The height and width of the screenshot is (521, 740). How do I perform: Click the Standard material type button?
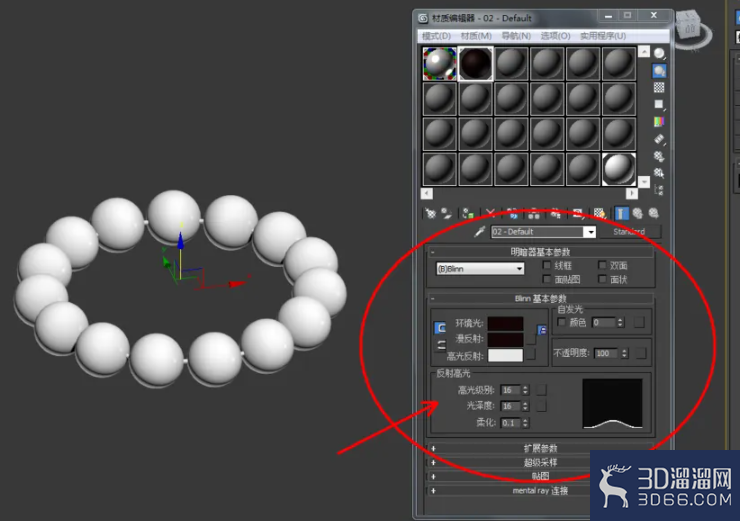pos(629,232)
